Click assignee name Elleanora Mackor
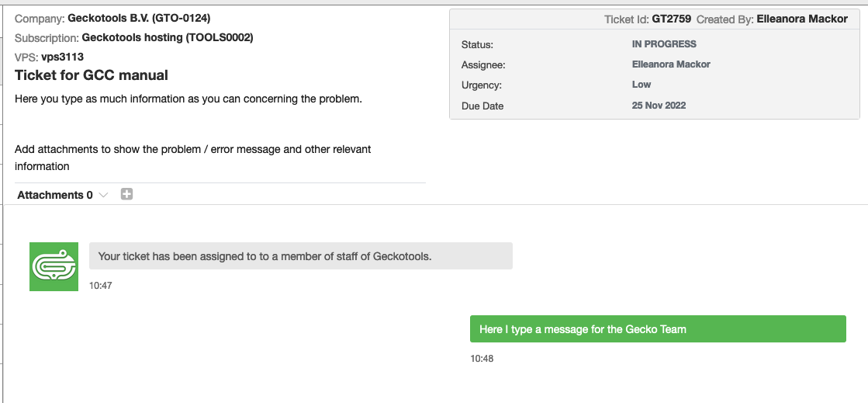Image resolution: width=868 pixels, height=403 pixels. tap(671, 64)
